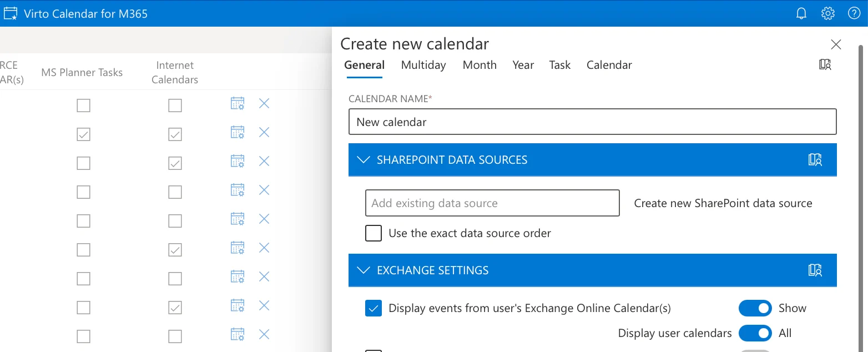Collapse the SharePoint Data Sources section

(364, 160)
